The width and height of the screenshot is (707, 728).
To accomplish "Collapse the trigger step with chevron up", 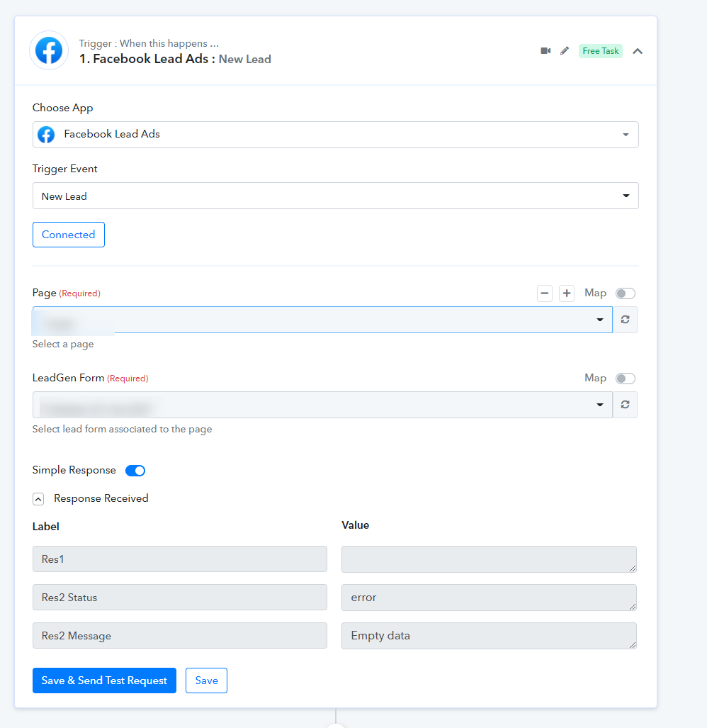I will coord(638,51).
